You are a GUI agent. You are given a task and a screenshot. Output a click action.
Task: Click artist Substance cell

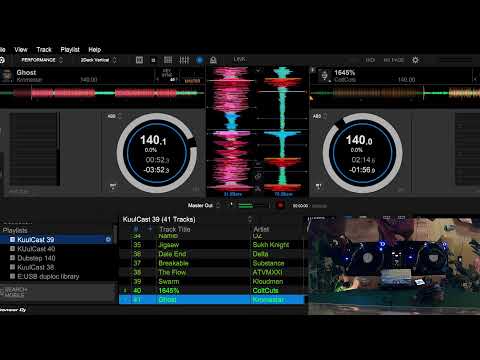[268, 263]
